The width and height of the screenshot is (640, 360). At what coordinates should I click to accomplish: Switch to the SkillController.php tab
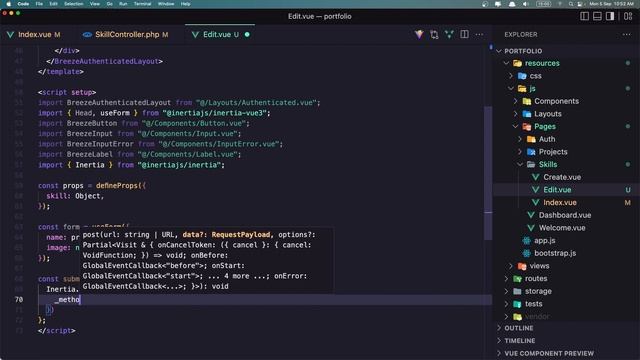click(127, 35)
